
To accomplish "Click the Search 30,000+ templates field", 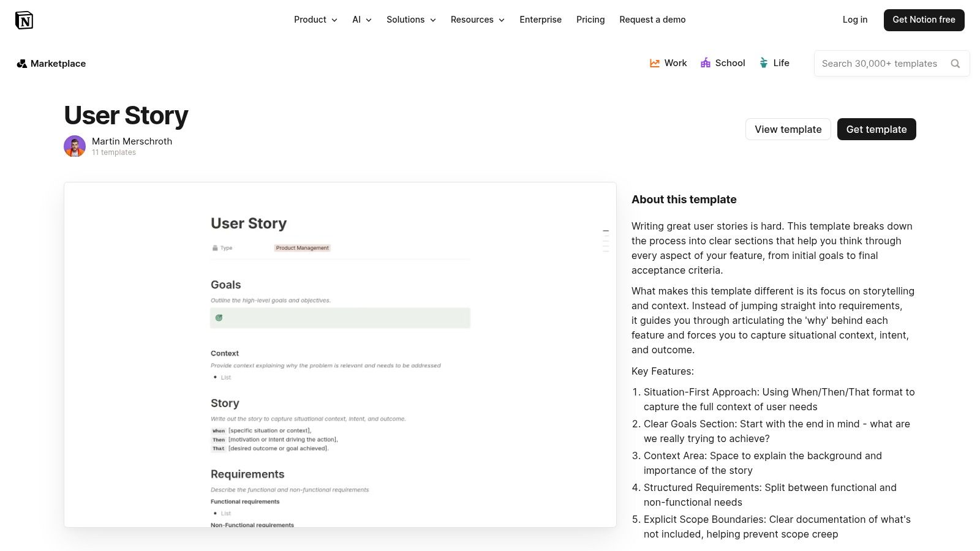I will tap(880, 63).
